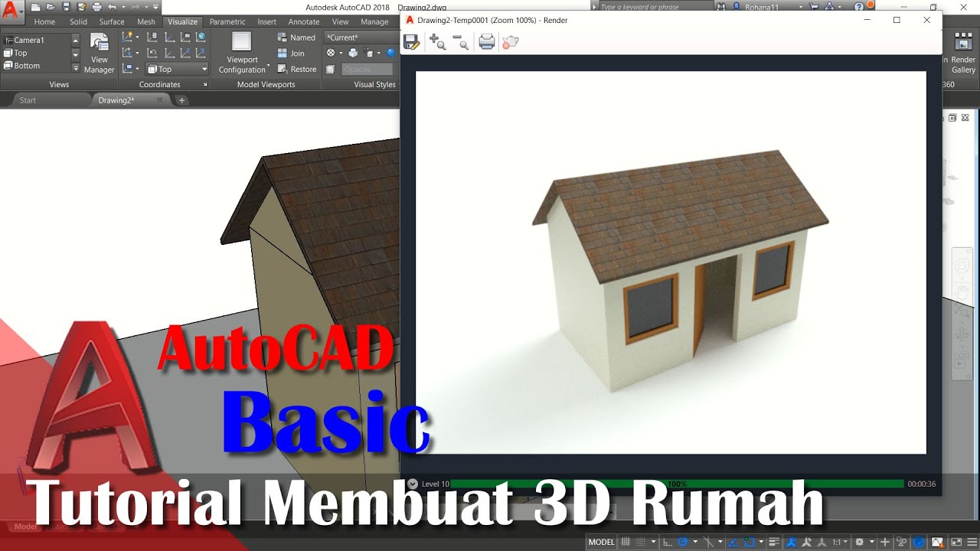
Task: Click Restore viewports button
Action: point(297,69)
